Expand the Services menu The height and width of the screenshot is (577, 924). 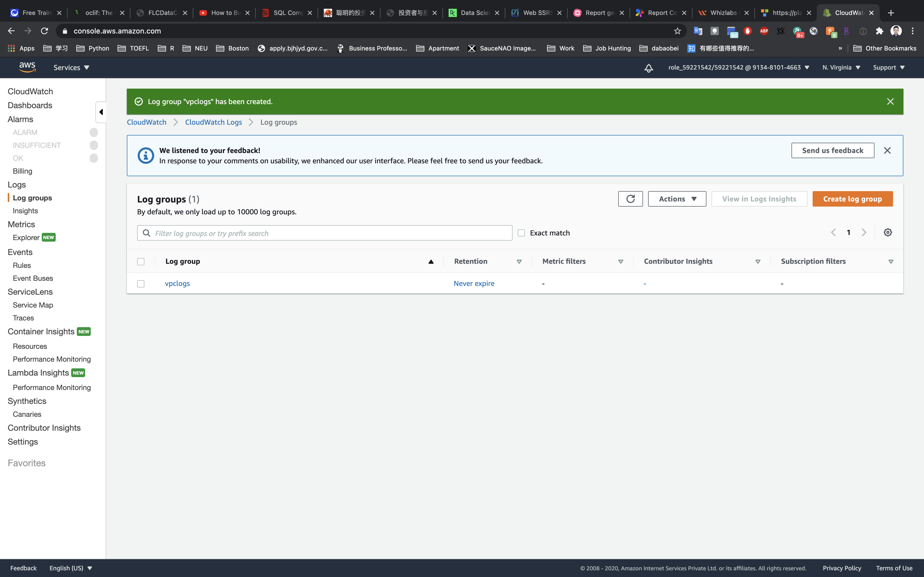(x=71, y=67)
